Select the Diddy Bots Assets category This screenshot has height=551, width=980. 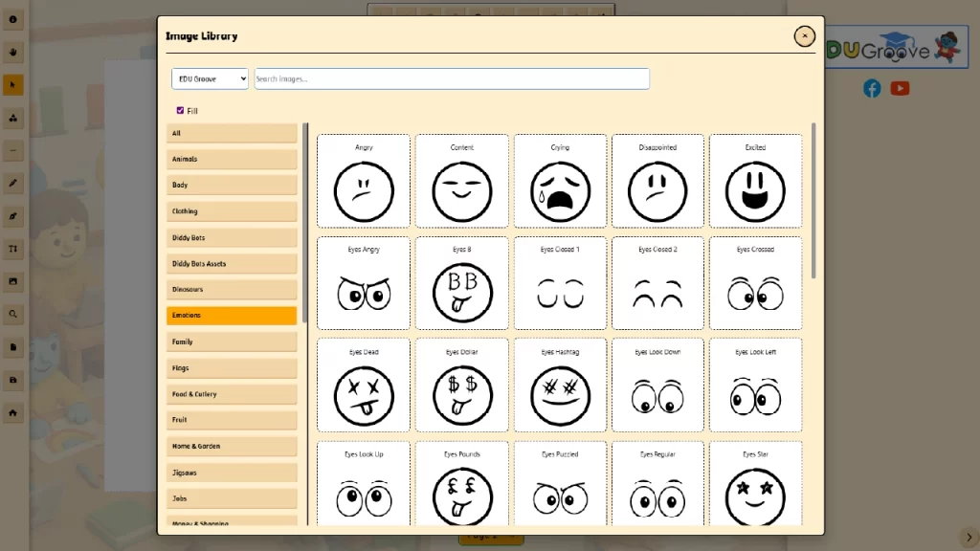point(232,264)
